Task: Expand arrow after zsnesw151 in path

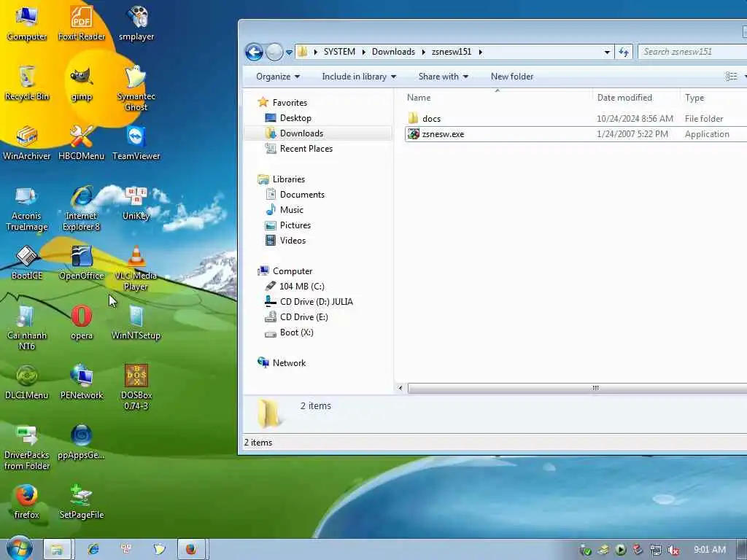Action: 480,52
